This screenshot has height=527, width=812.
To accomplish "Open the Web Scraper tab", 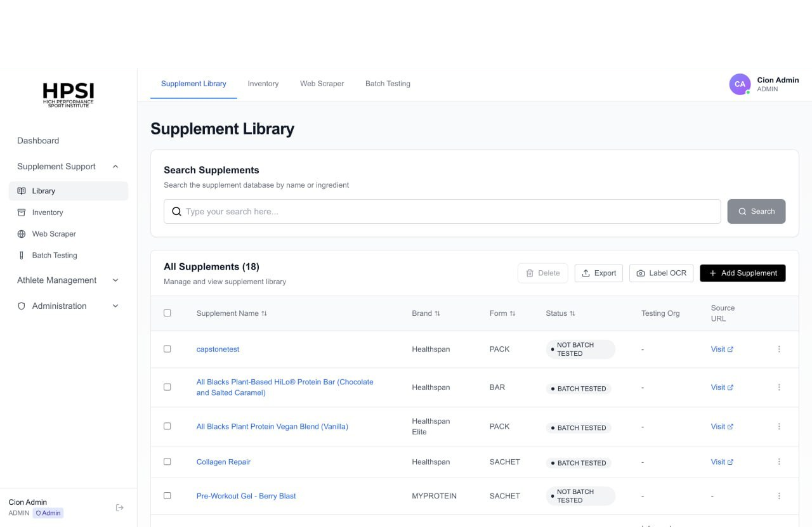I will pyautogui.click(x=322, y=84).
